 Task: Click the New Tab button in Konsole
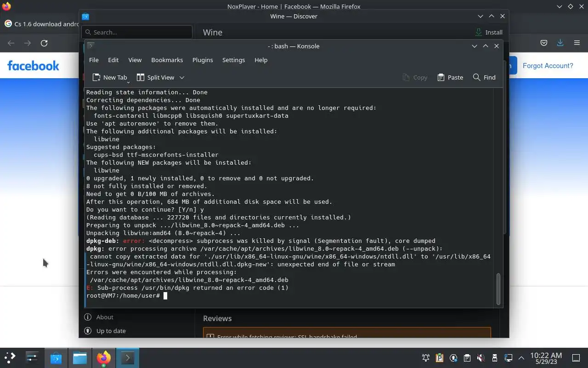tap(109, 77)
